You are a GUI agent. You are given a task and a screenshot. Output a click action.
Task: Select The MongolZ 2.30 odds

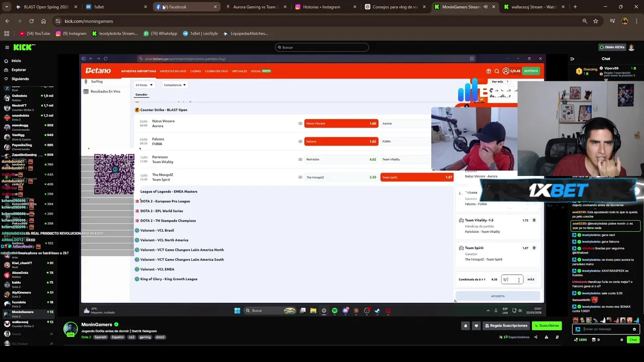(x=341, y=177)
